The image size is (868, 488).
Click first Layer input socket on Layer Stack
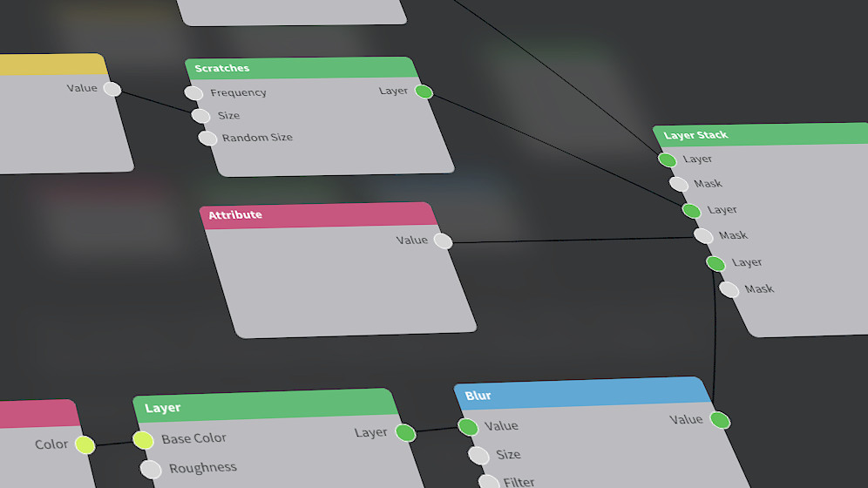[x=667, y=159]
